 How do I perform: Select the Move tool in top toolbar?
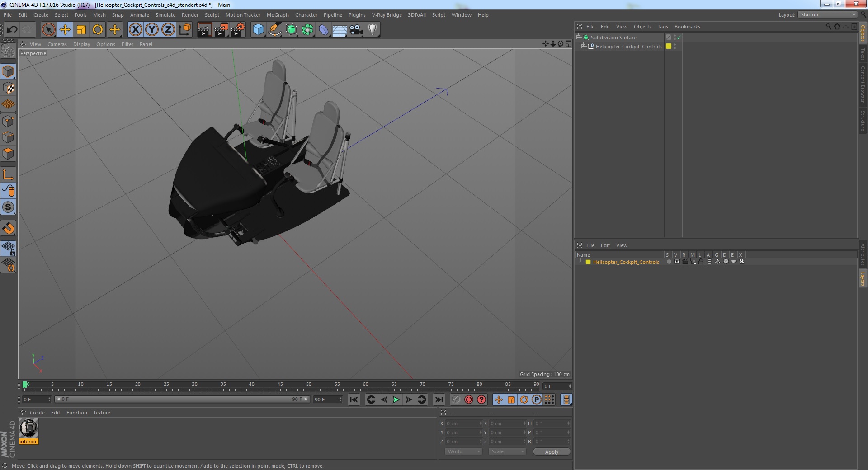(65, 30)
